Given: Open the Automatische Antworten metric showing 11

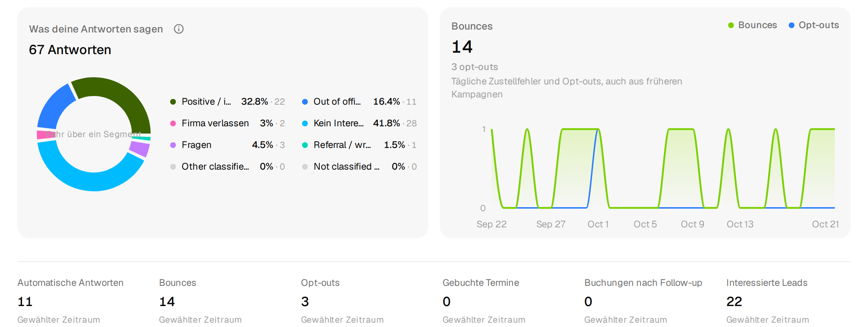Looking at the screenshot, I should click(x=70, y=301).
